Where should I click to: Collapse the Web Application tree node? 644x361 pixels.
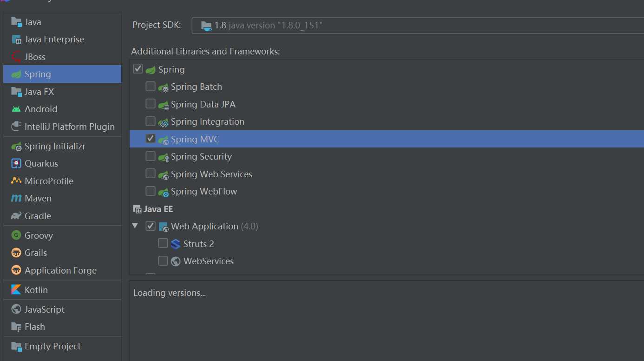tap(135, 226)
